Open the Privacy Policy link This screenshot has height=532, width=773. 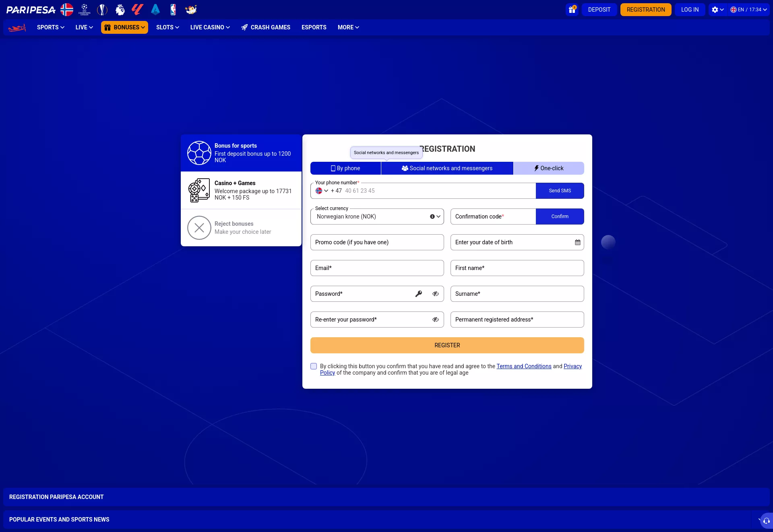pos(573,366)
